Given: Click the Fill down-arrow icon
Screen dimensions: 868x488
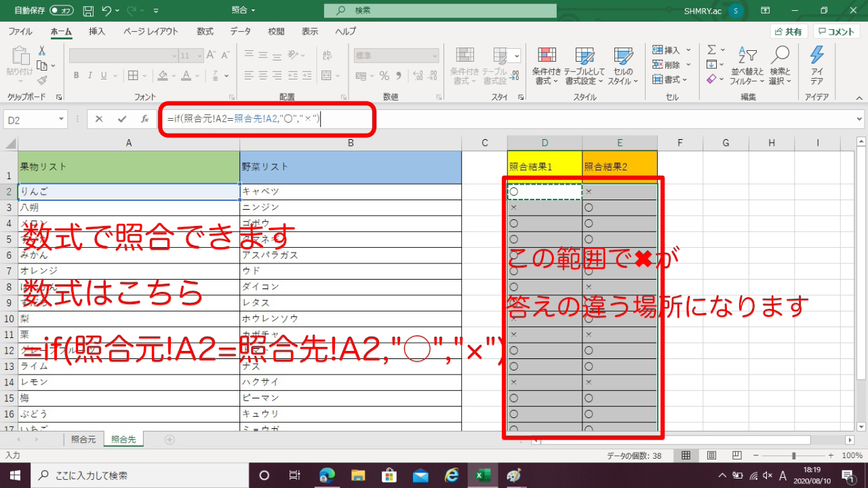Looking at the screenshot, I should tap(711, 64).
